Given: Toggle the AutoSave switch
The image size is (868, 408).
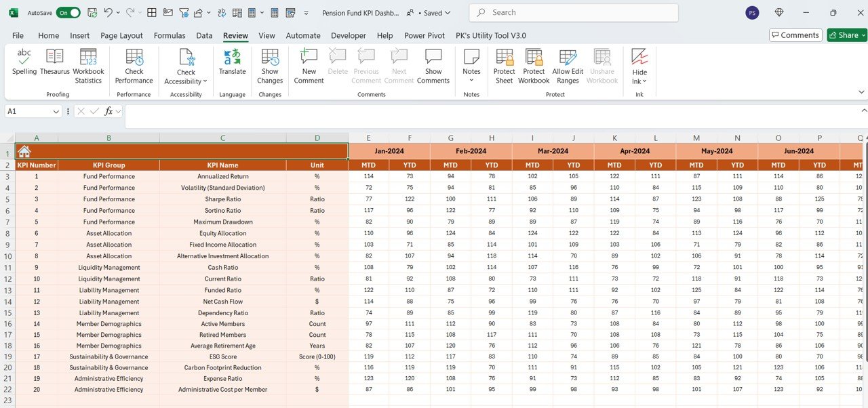Looking at the screenshot, I should click(68, 13).
